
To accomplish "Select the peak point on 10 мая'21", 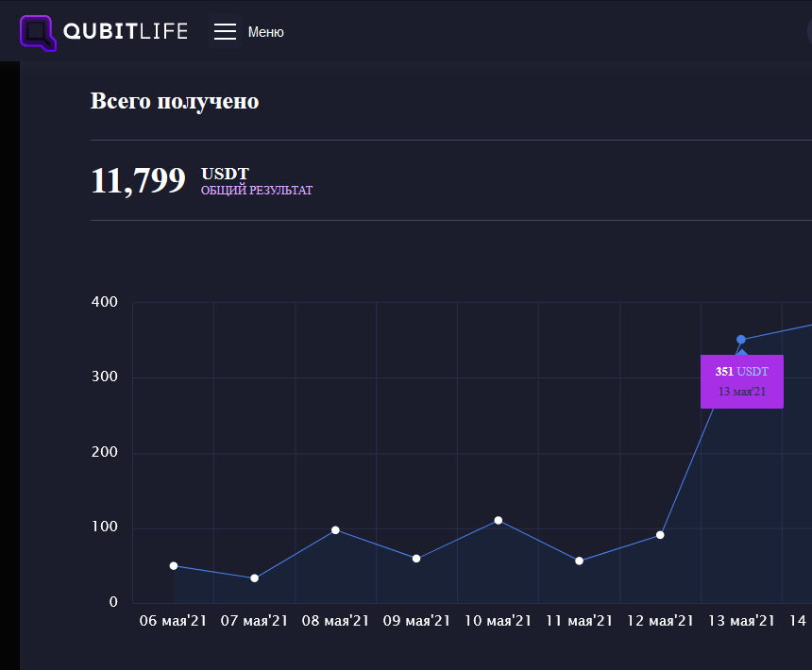I will tap(498, 520).
